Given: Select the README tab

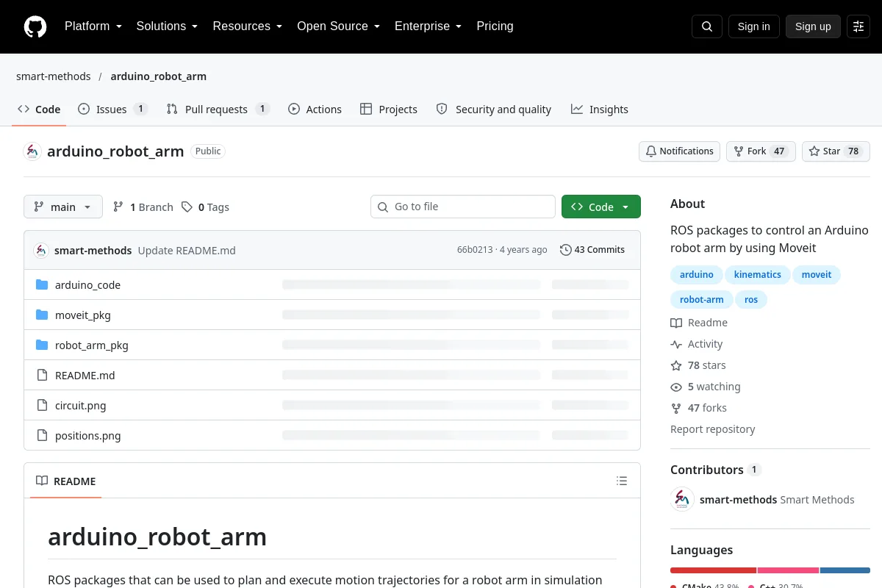Looking at the screenshot, I should click(65, 481).
